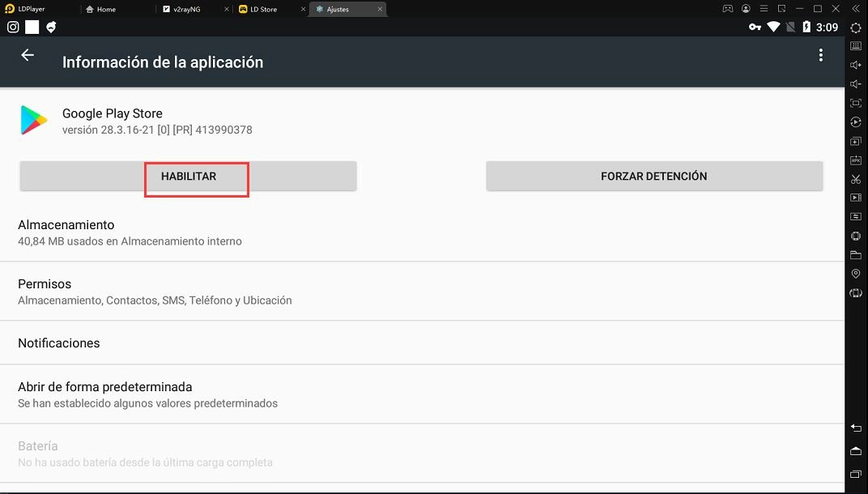Open user account icon in title bar
The image size is (868, 494).
pos(747,9)
